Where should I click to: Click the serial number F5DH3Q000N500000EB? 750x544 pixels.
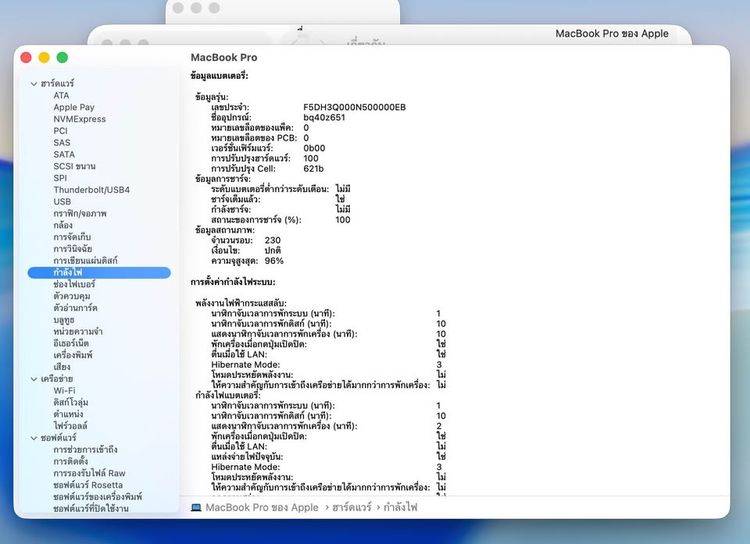point(354,107)
